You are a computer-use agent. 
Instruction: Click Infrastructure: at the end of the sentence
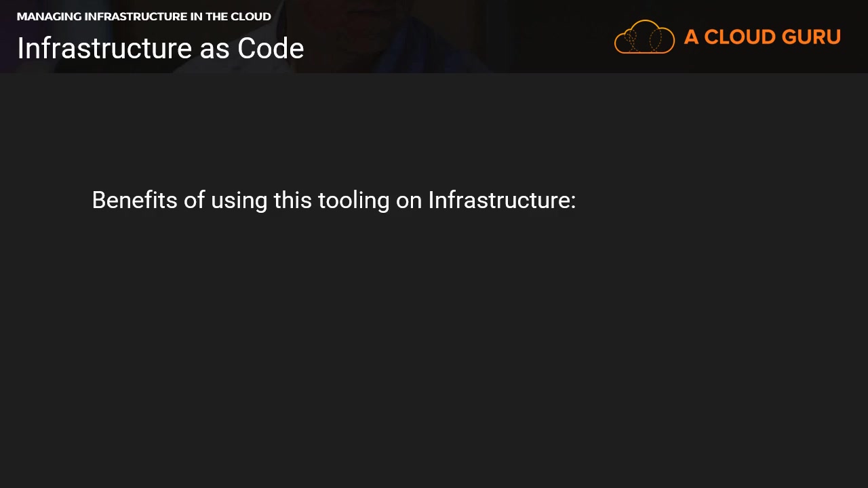pos(502,201)
